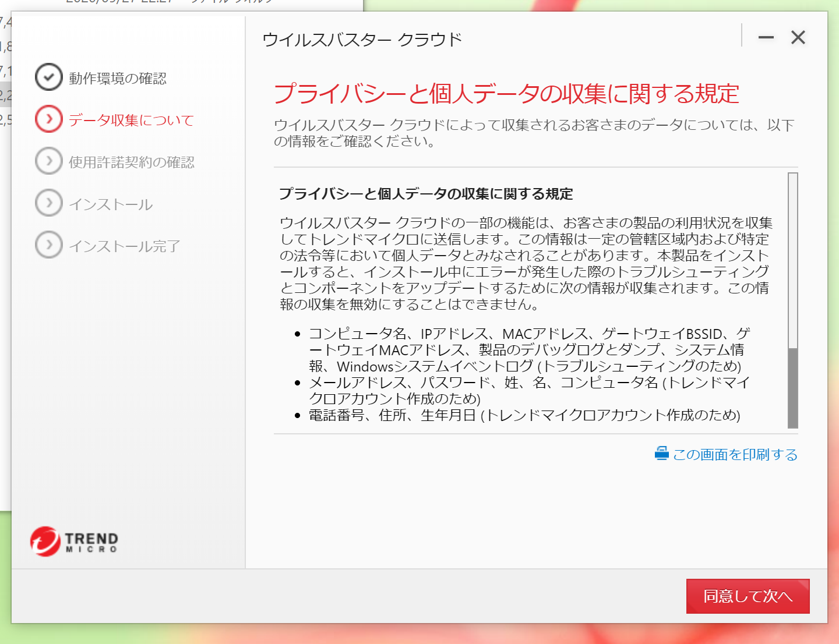Click the bullet starting with コンピュータ名、IPアドレス
This screenshot has width=839, height=644.
(529, 350)
